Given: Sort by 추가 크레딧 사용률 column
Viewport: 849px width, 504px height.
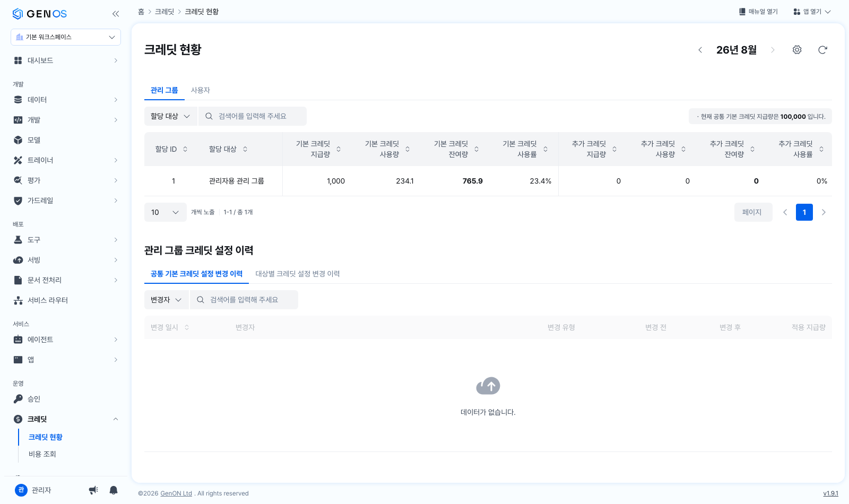Looking at the screenshot, I should (x=821, y=149).
